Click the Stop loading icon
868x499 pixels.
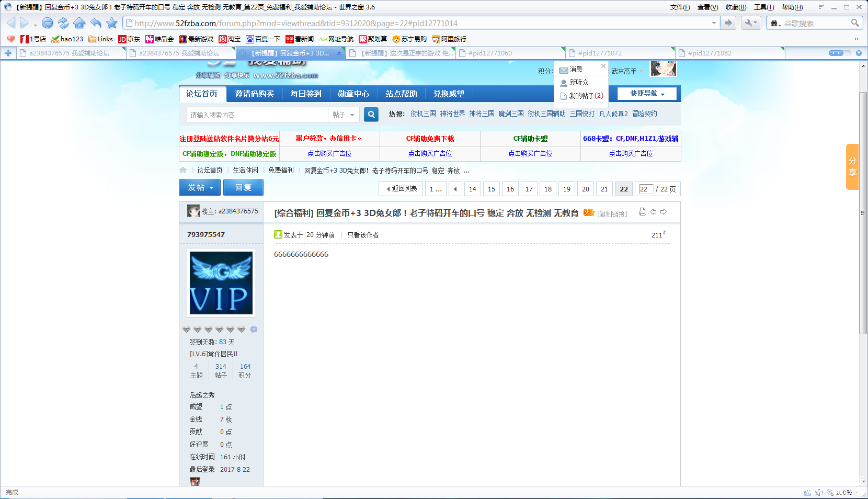tap(48, 23)
